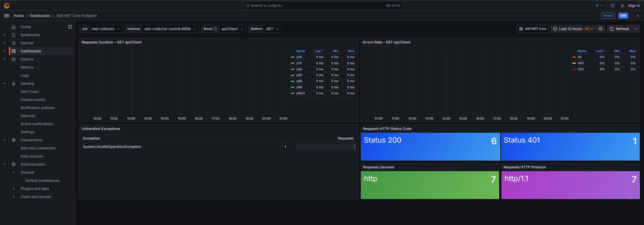Open the help question mark icon
This screenshot has width=644, height=225.
(x=612, y=6)
